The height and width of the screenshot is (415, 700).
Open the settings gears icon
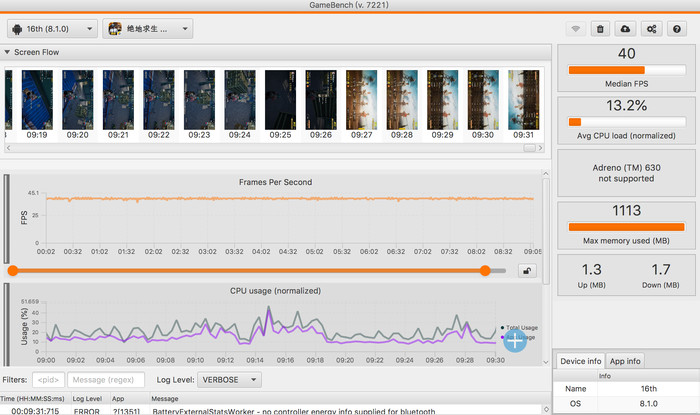pyautogui.click(x=651, y=29)
